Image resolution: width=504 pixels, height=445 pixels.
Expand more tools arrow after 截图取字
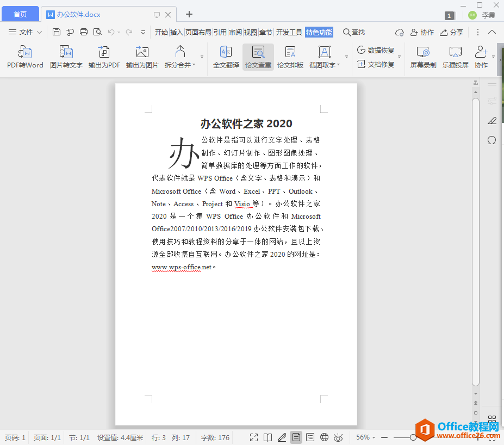tap(346, 57)
